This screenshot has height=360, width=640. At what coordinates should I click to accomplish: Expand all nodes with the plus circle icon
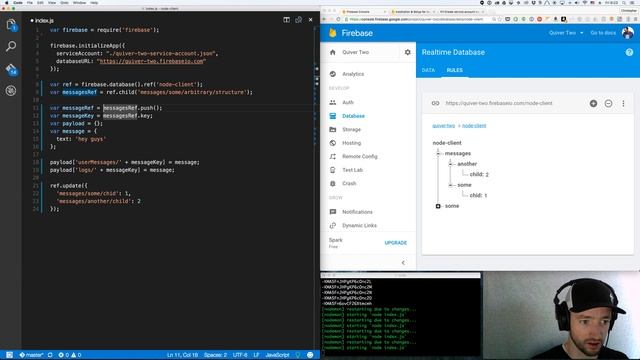[x=593, y=103]
